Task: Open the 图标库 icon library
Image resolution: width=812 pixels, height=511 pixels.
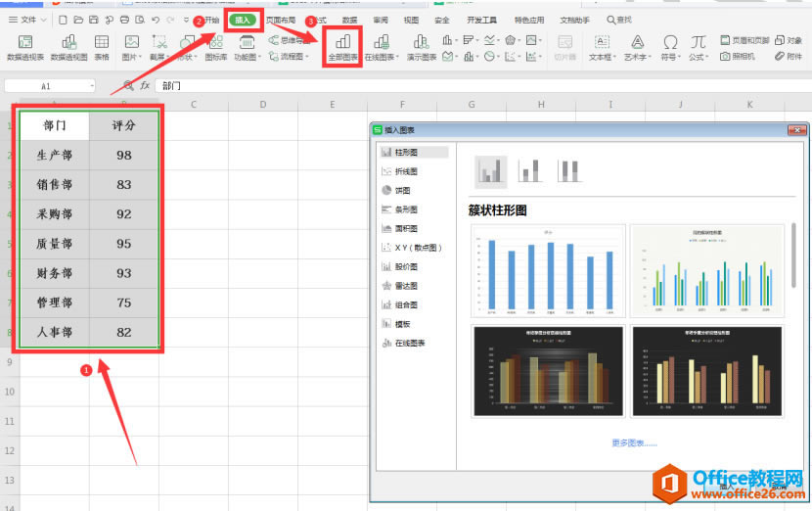Action: (x=216, y=48)
